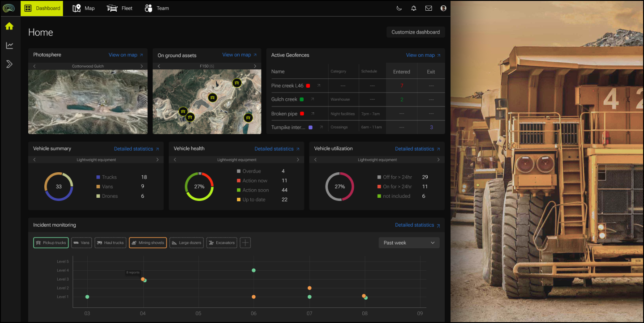The height and width of the screenshot is (323, 644).
Task: Toggle dark mode moon icon
Action: click(x=399, y=8)
